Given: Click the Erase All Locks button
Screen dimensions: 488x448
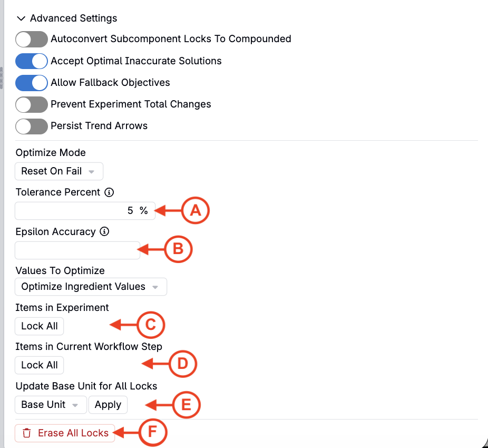Looking at the screenshot, I should [x=65, y=433].
